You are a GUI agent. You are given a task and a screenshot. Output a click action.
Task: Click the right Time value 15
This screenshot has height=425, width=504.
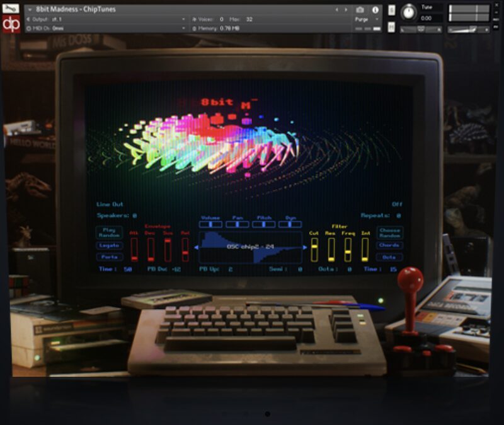(x=393, y=269)
